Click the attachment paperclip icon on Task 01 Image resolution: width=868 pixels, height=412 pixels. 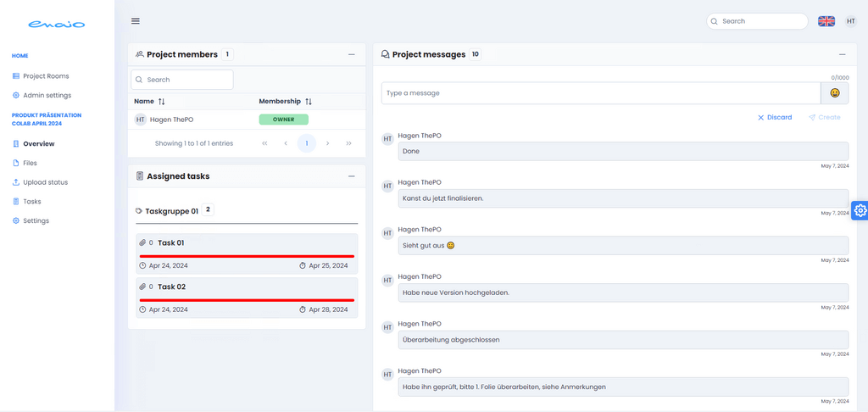(x=142, y=242)
